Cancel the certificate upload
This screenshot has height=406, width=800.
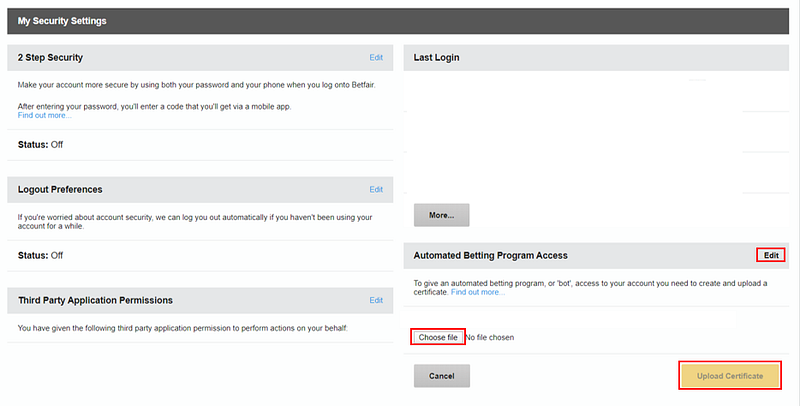coord(441,376)
